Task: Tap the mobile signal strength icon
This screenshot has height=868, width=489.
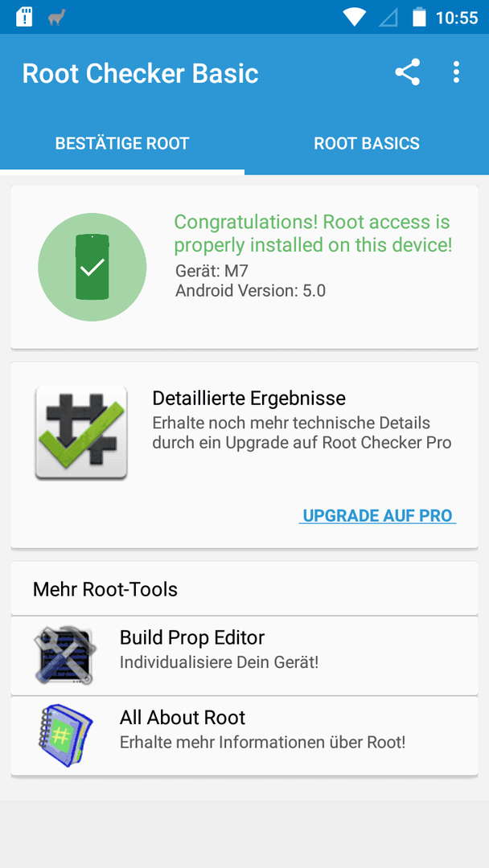Action: point(388,18)
